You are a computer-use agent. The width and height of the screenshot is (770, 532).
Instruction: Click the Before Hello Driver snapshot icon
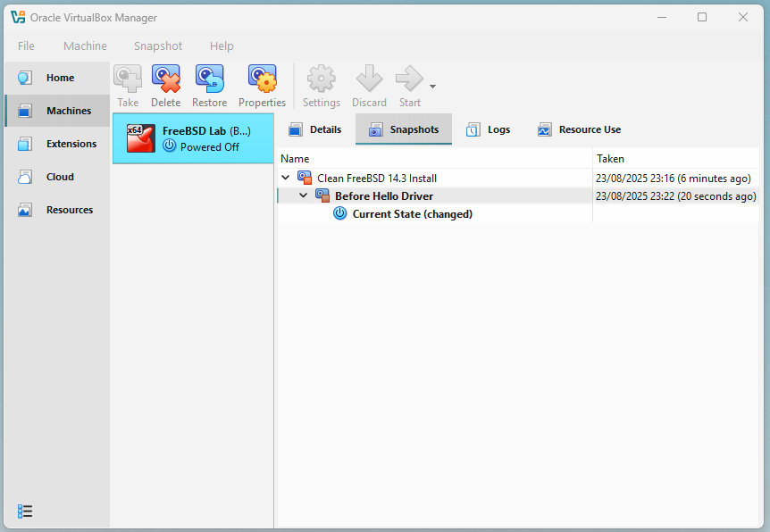tap(322, 195)
